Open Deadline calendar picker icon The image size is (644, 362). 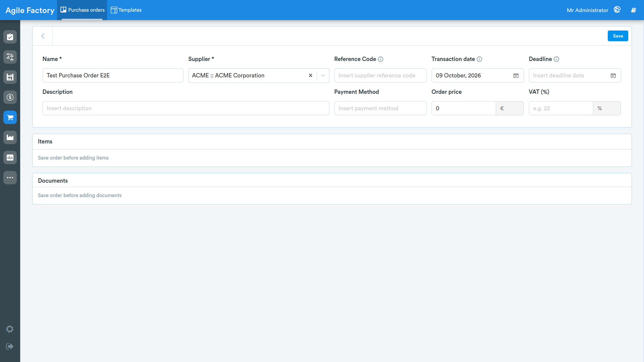(613, 76)
